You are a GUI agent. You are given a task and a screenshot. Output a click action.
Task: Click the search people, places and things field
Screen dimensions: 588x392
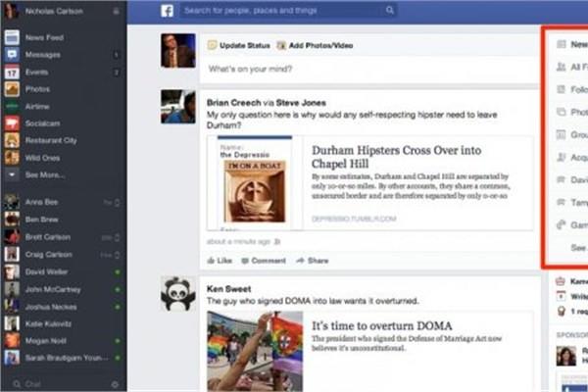tap(289, 11)
